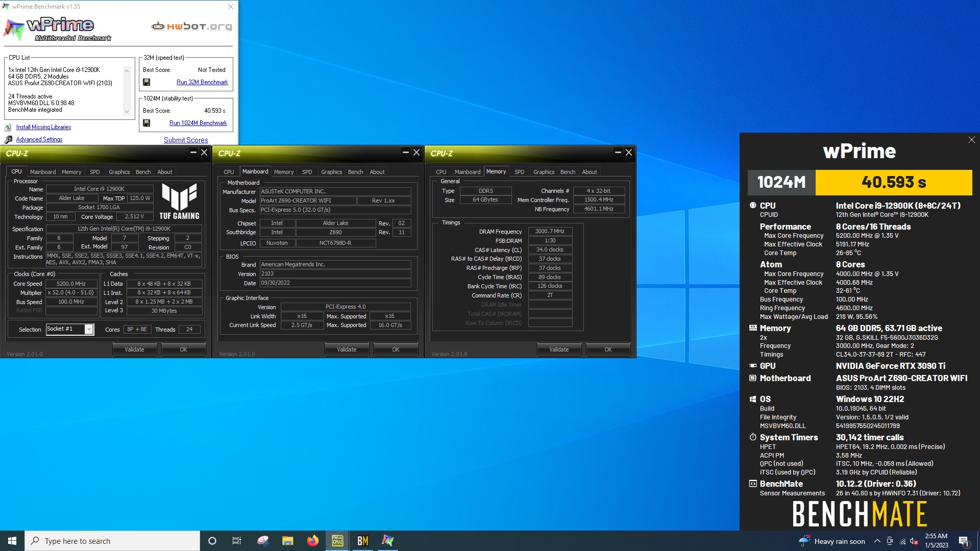Close the BenchMate wPrime result panel
Viewport: 980px width, 551px height.
(972, 140)
